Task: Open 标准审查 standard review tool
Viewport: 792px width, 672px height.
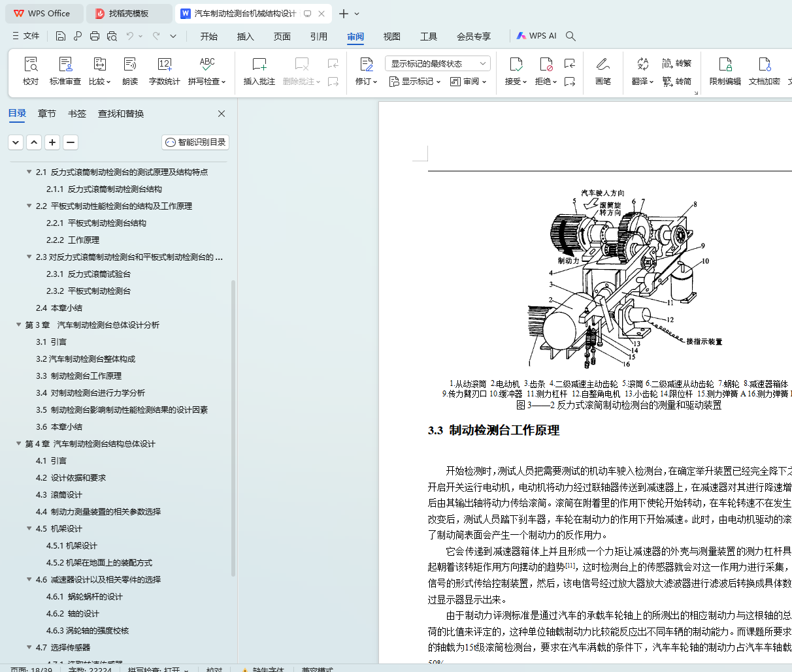Action: click(x=65, y=71)
